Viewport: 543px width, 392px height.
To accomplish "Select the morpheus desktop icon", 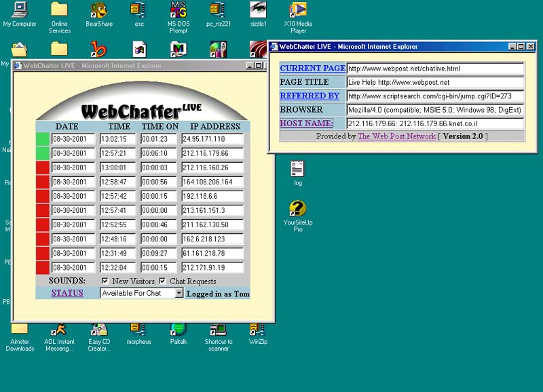I will pos(139,334).
